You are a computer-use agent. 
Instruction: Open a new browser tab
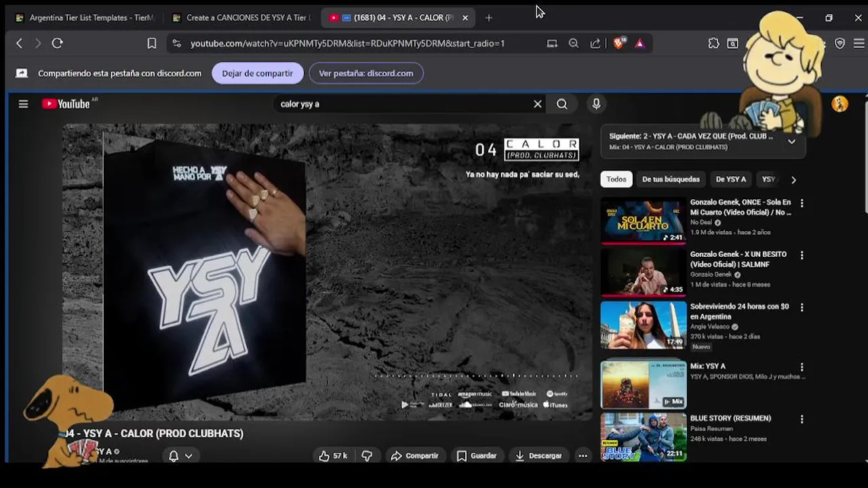click(x=489, y=18)
